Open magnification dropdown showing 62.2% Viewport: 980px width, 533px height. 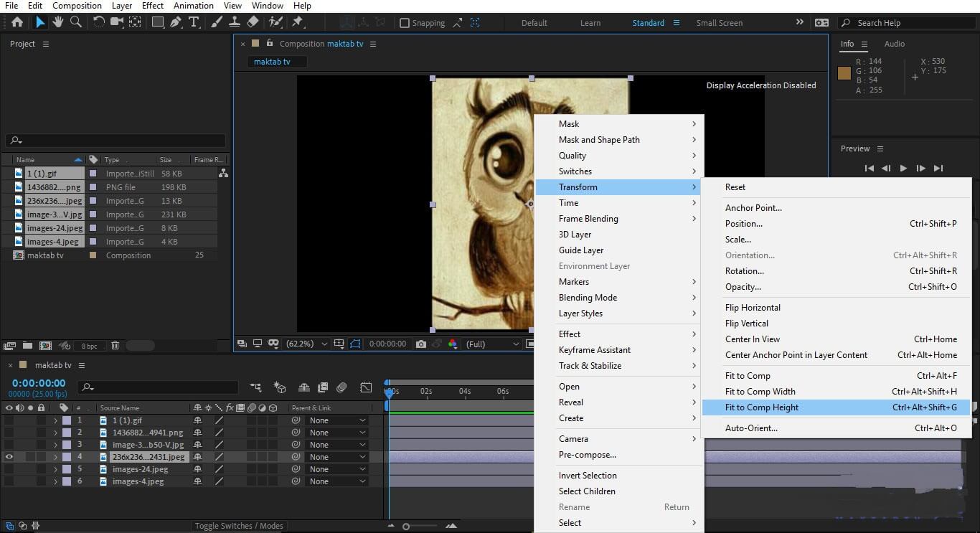(307, 344)
